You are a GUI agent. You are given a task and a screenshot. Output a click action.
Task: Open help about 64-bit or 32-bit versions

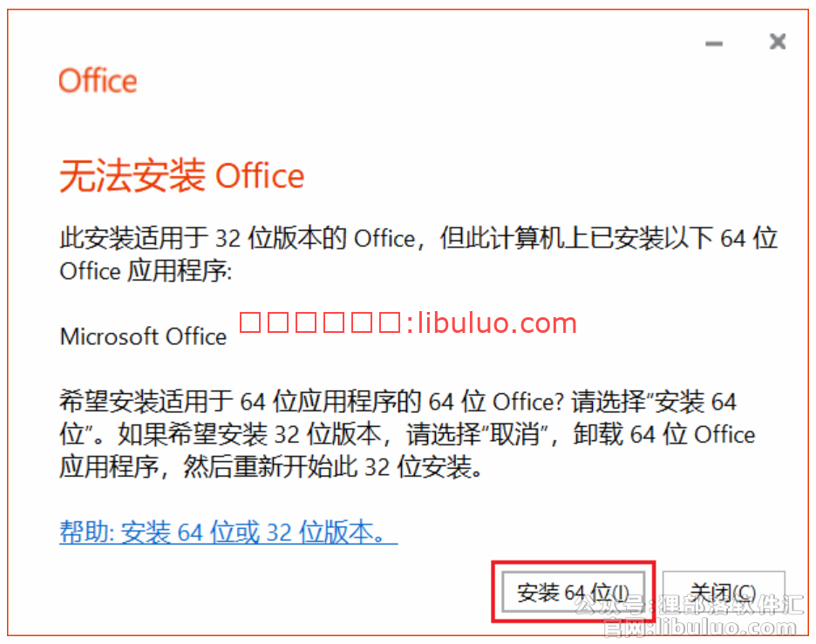228,532
